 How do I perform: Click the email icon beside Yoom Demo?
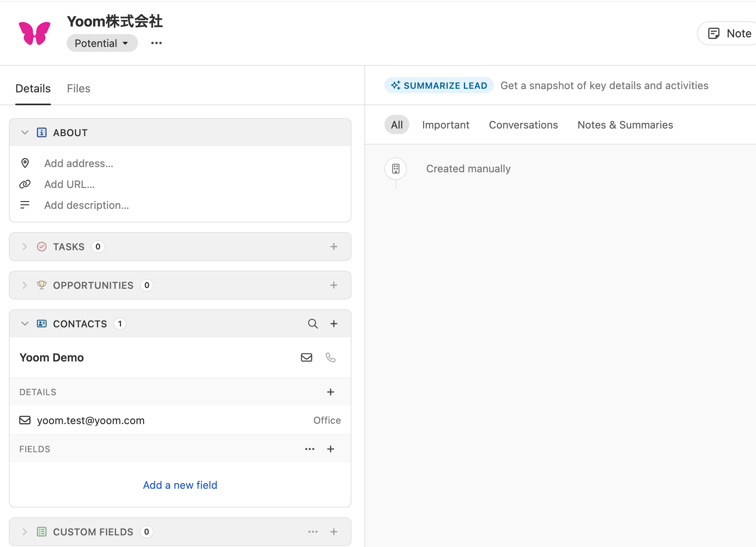click(x=306, y=357)
